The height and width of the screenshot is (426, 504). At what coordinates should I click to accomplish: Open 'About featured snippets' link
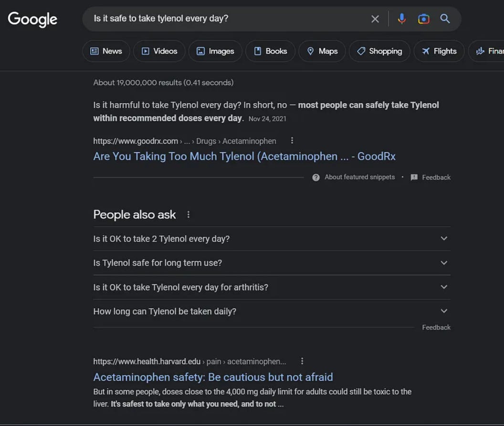point(359,177)
